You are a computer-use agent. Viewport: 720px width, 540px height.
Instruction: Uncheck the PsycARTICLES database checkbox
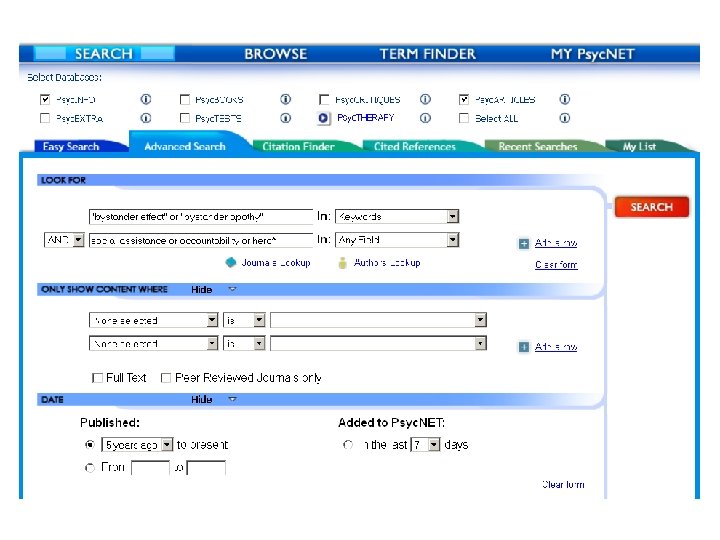tap(464, 99)
